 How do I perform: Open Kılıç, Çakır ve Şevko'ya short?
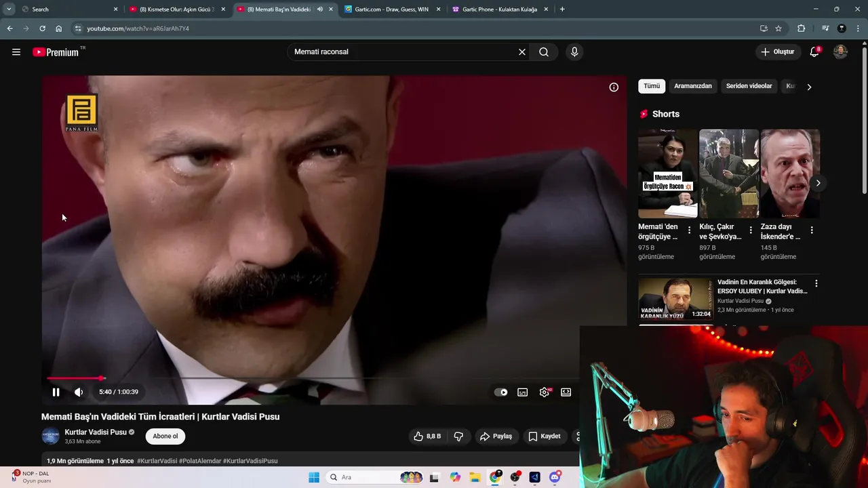pos(729,174)
